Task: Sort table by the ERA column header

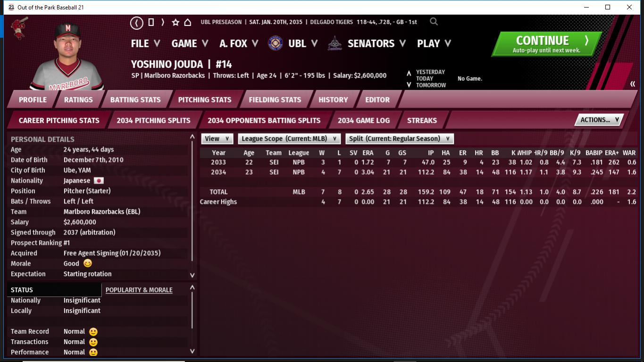Action: click(x=368, y=153)
